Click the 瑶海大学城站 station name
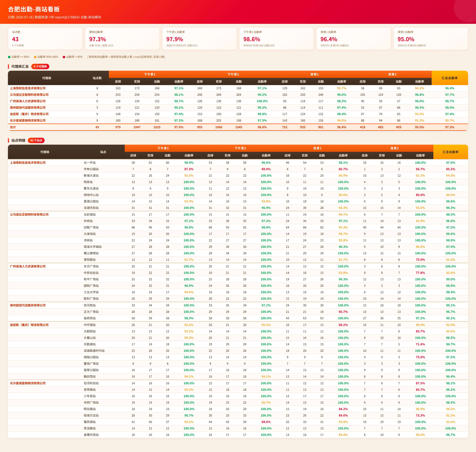 (x=93, y=247)
